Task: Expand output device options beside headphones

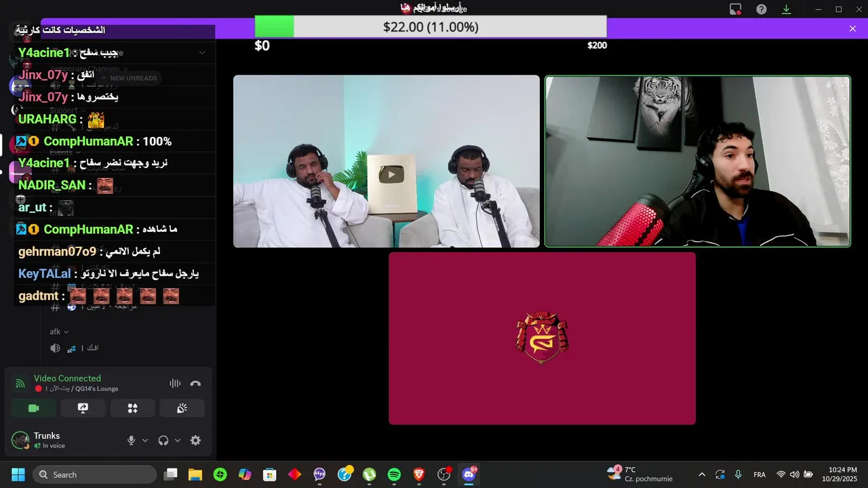Action: point(178,441)
